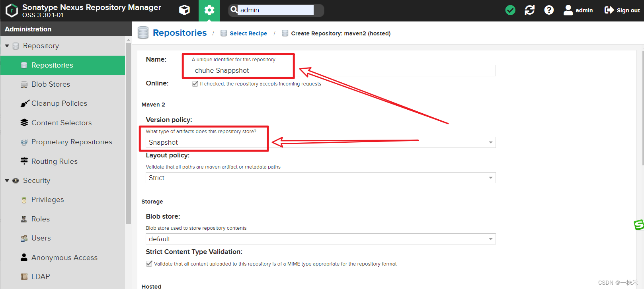Open the Version policy dropdown arrow
The height and width of the screenshot is (289, 644).
pos(490,142)
